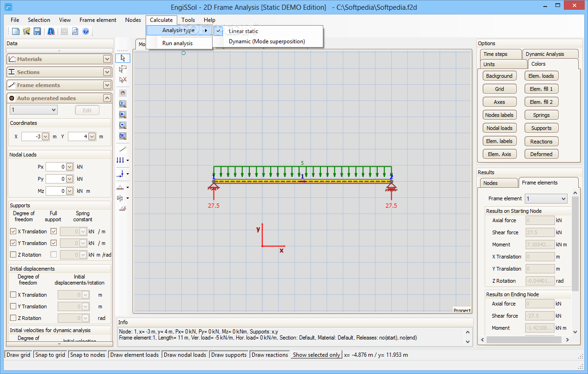Viewport: 588px width, 374px height.
Task: Open the Frame element results dropdown
Action: (x=546, y=199)
